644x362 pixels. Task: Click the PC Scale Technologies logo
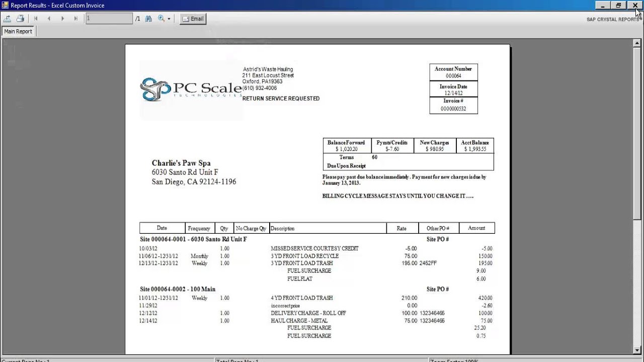(x=191, y=90)
